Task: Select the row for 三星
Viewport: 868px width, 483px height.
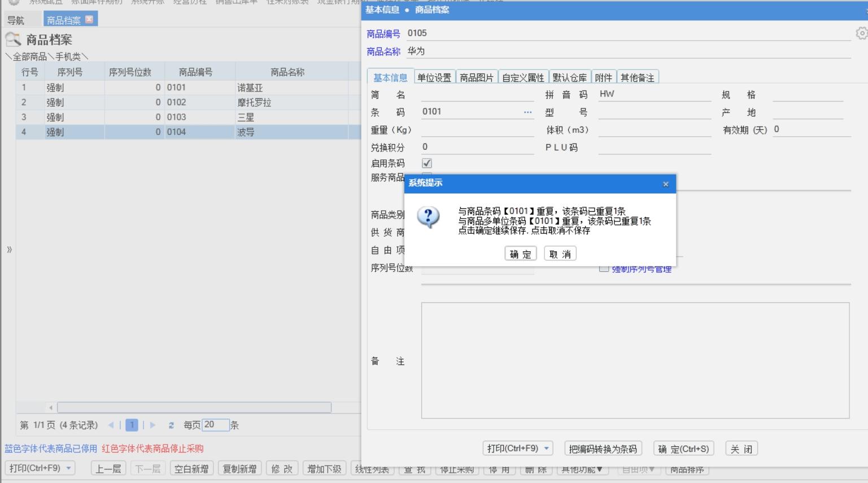Action: [x=188, y=117]
